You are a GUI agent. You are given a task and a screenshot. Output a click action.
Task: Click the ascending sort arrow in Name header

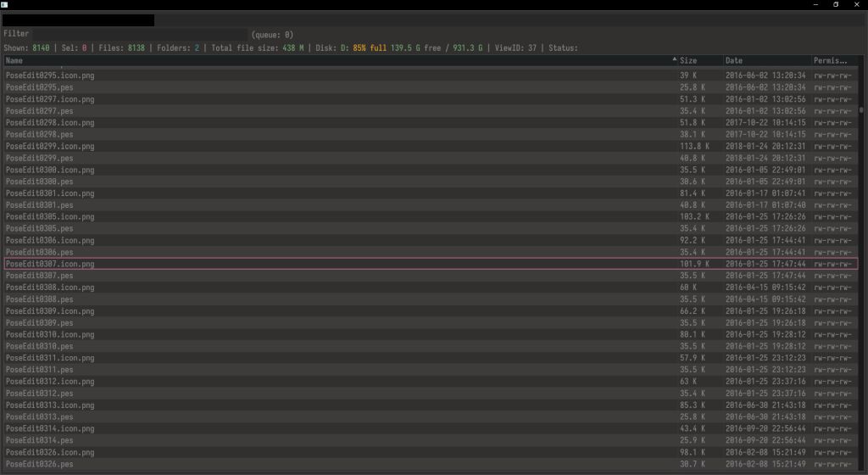(x=674, y=59)
